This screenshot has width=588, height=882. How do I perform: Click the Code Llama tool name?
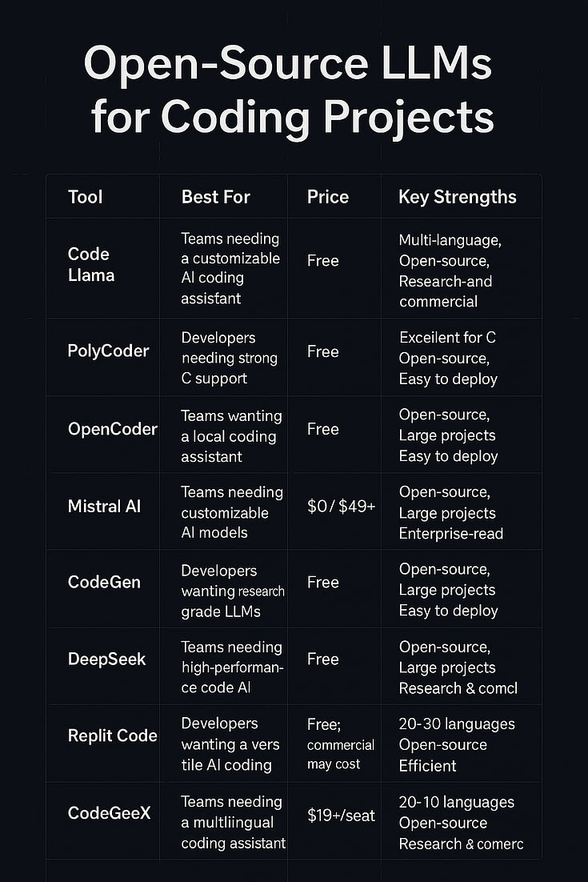[x=90, y=264]
